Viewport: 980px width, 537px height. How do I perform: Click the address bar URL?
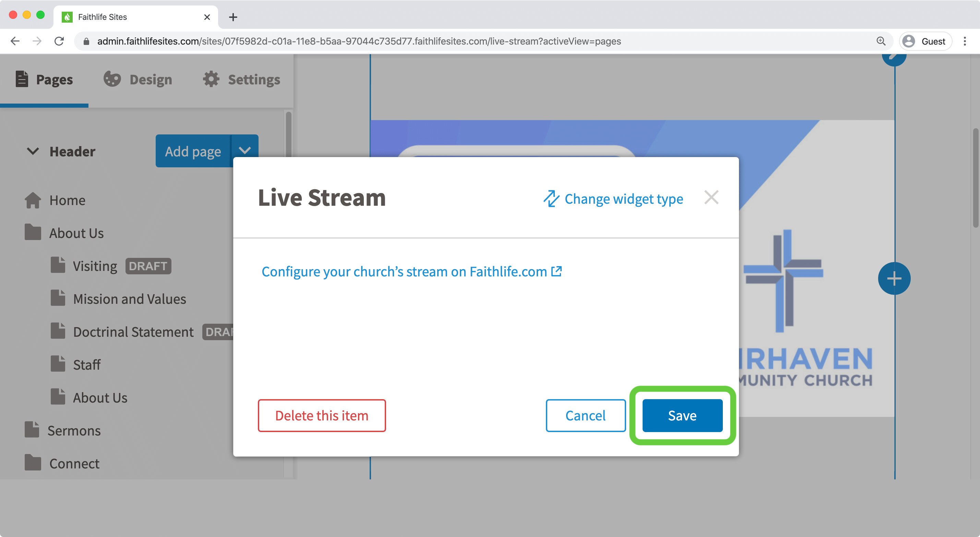(359, 41)
